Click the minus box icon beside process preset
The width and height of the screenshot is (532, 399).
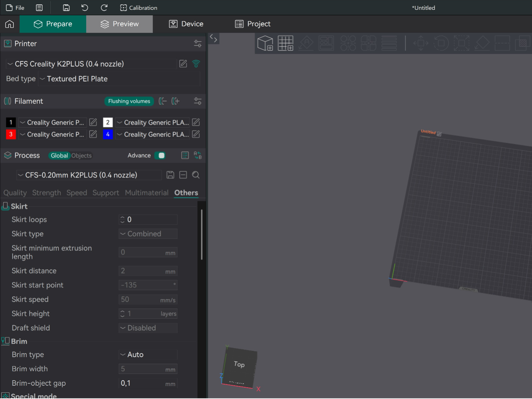tap(183, 175)
